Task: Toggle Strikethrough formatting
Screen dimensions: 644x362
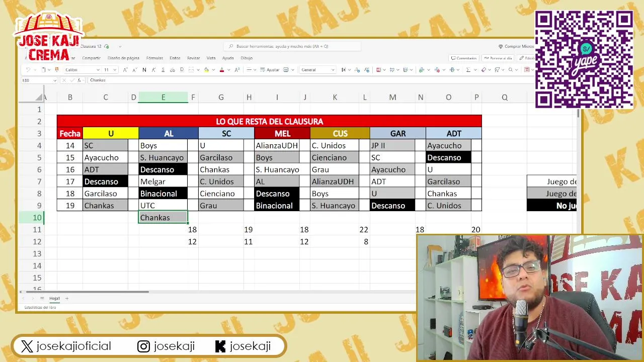Action: pos(172,70)
